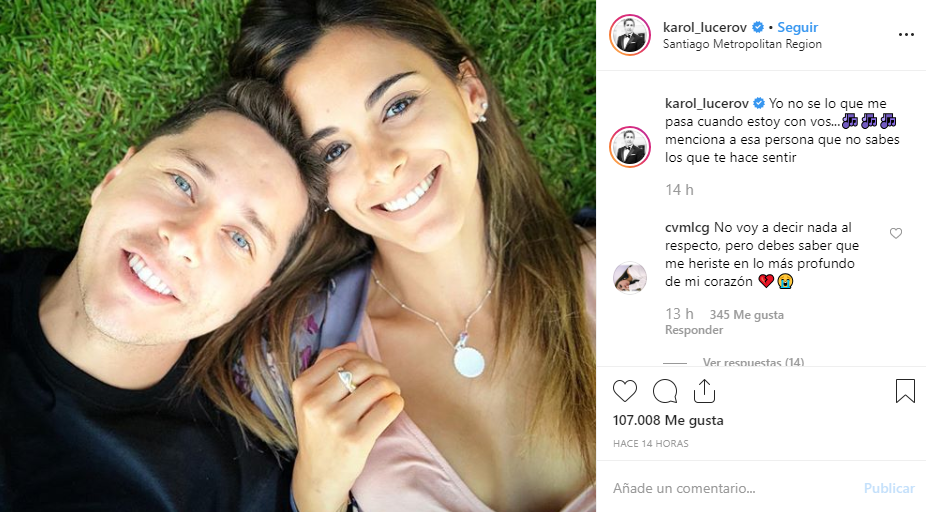Screen dimensions: 926x512
Task: Follow the account via Seguir
Action: coord(797,27)
